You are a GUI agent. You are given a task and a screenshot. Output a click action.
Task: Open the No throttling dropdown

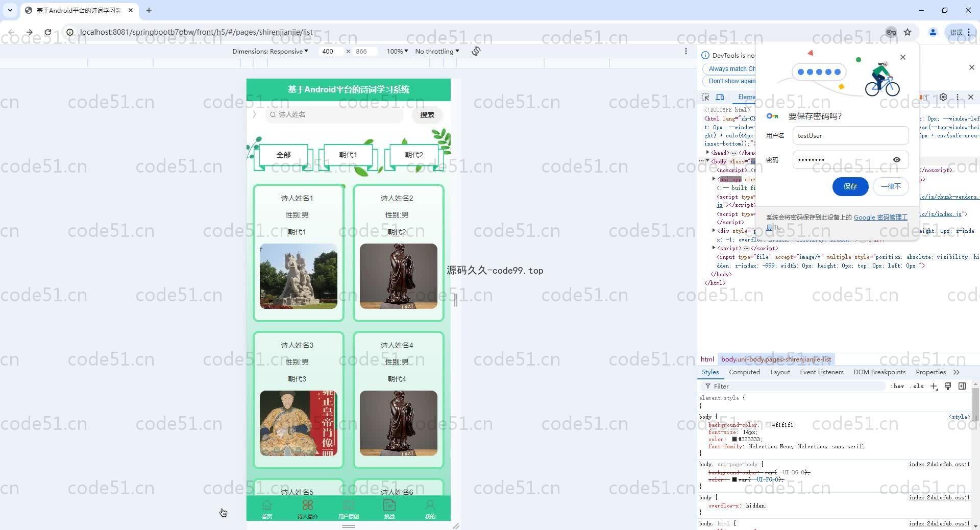click(x=437, y=51)
